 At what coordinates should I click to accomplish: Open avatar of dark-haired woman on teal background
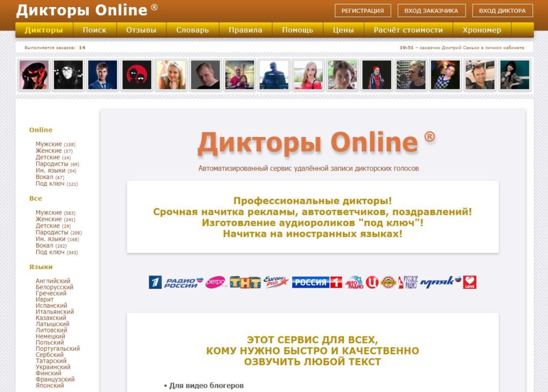coord(514,75)
